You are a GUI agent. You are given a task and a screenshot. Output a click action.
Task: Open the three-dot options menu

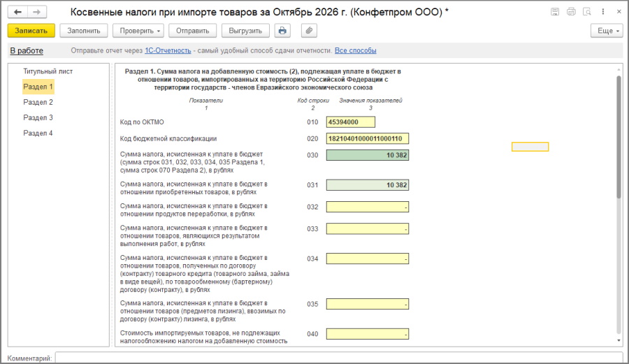(x=603, y=12)
